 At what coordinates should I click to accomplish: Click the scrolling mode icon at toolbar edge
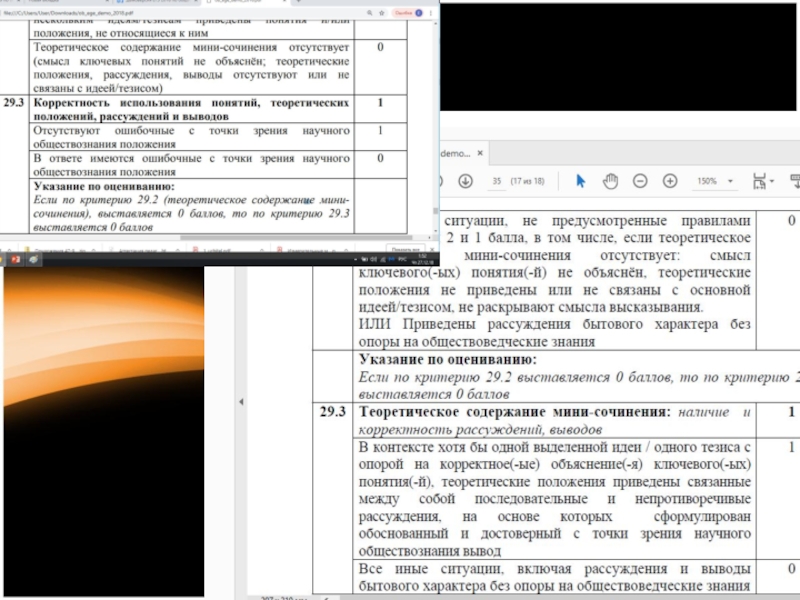(x=795, y=181)
